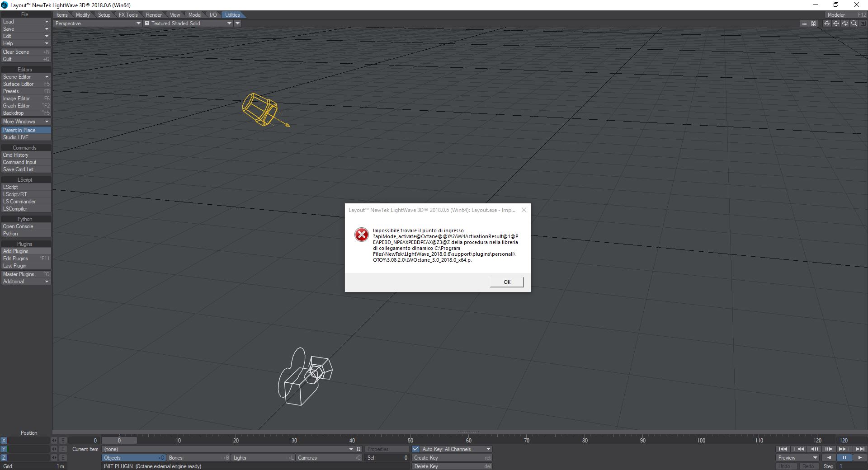Viewport: 868px width, 470px height.
Task: Open the Python Console
Action: [26, 226]
